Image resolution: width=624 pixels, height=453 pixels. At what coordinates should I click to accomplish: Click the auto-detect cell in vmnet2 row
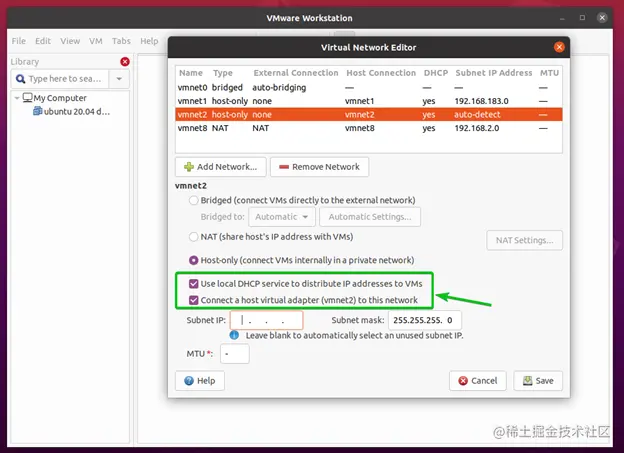477,115
